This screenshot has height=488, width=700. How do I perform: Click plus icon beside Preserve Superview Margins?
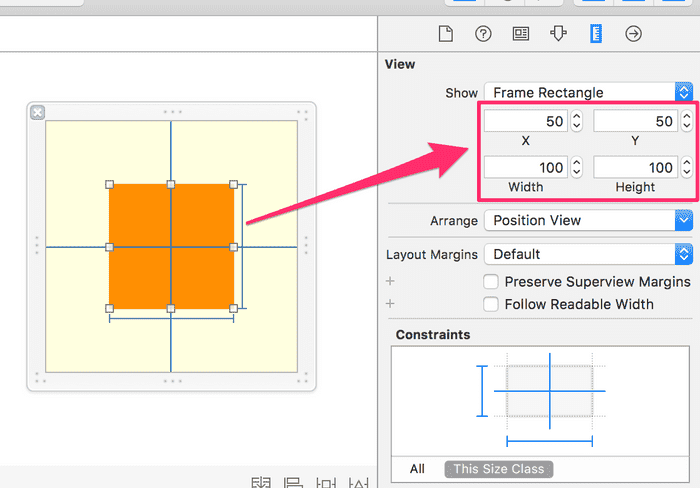(390, 282)
